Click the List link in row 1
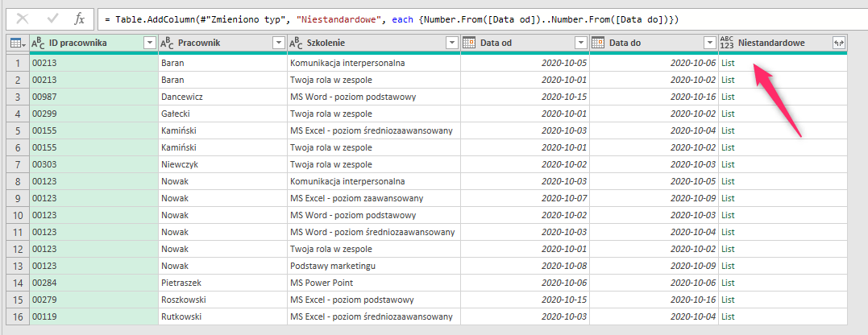This screenshot has width=868, height=335. click(728, 63)
